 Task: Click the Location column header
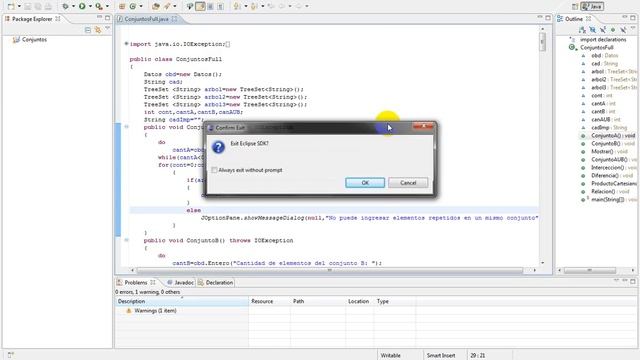359,301
